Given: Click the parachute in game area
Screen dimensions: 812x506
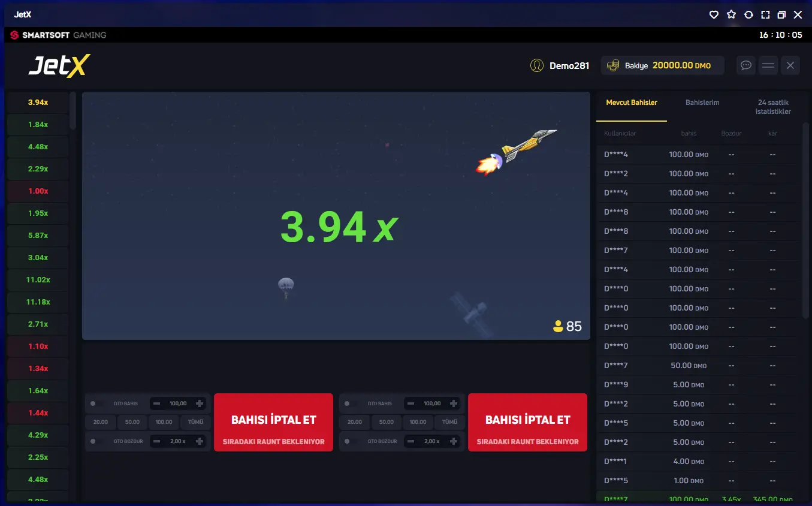Looking at the screenshot, I should coord(286,288).
